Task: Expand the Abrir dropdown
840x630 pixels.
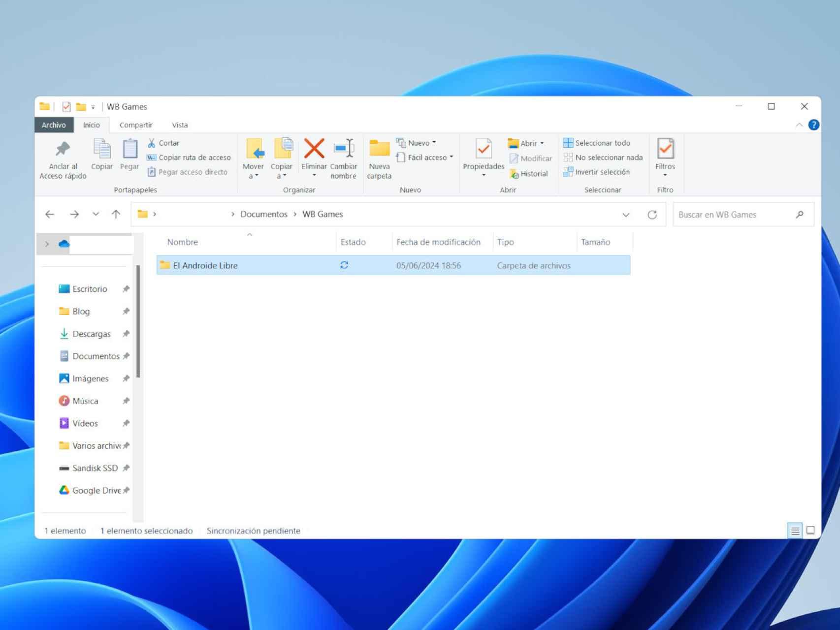Action: [x=526, y=143]
